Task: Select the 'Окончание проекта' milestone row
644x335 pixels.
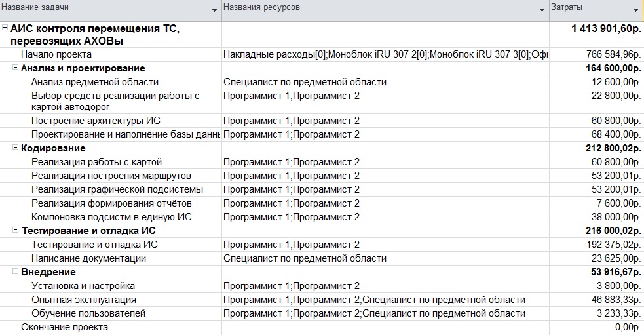Action: tap(64, 327)
